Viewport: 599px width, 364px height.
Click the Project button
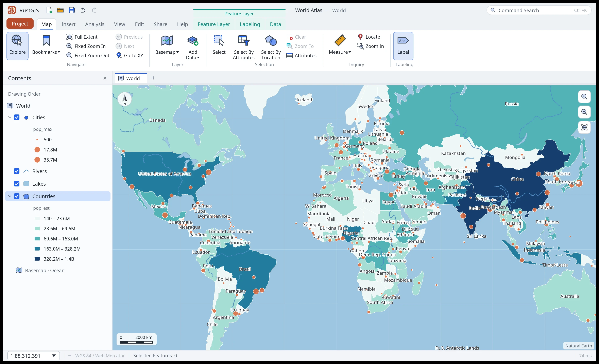(x=20, y=24)
